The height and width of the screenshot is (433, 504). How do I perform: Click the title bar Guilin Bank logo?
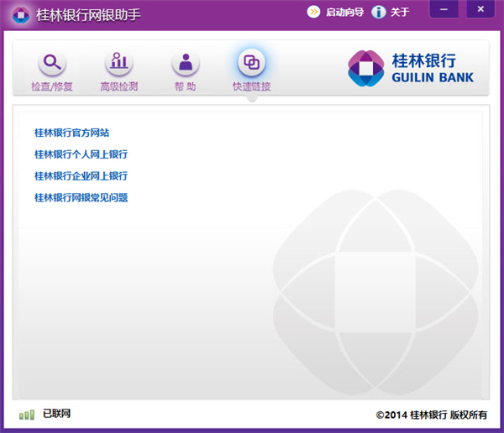point(20,15)
